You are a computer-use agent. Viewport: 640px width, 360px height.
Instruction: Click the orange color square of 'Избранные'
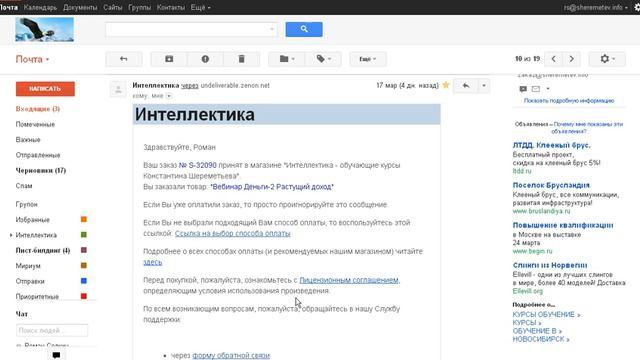[x=84, y=220]
